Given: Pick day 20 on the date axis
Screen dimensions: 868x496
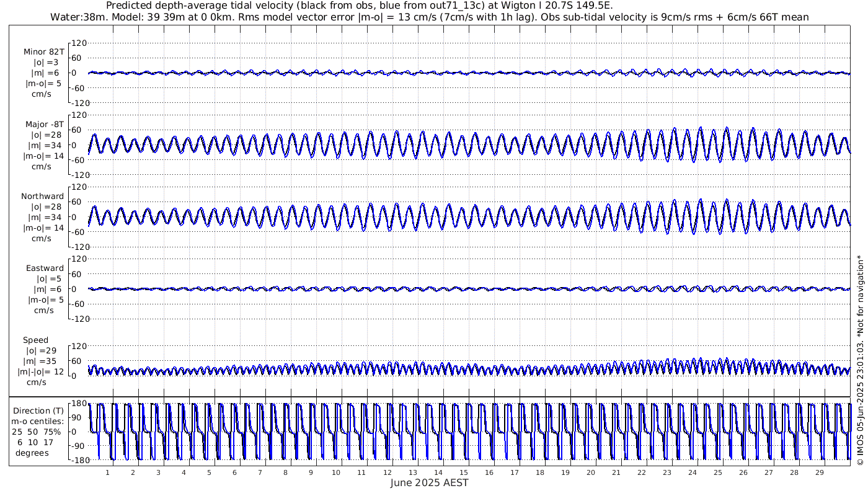Looking at the screenshot, I should click(x=591, y=472).
